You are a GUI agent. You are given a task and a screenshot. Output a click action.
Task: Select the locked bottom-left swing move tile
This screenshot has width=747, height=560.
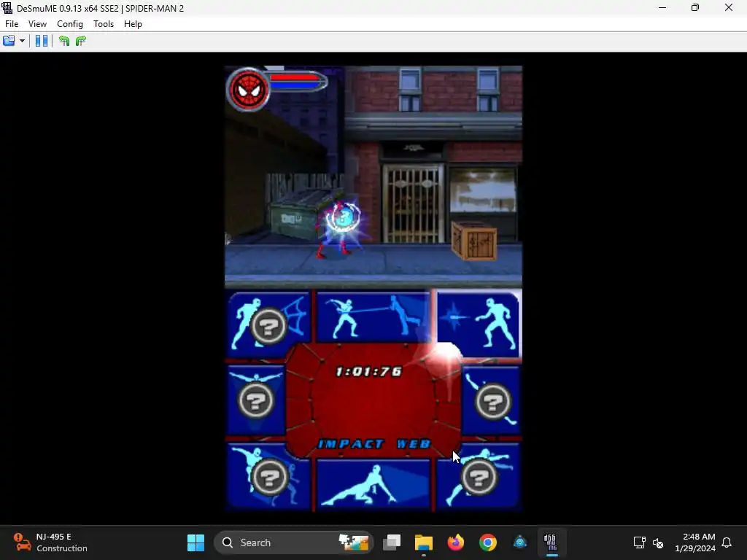(269, 475)
